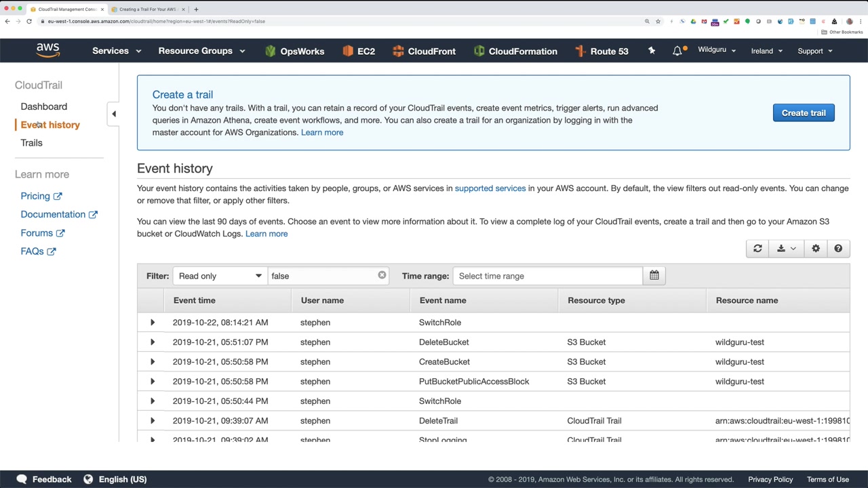This screenshot has width=868, height=488.
Task: Open the time range calendar icon
Action: click(654, 276)
